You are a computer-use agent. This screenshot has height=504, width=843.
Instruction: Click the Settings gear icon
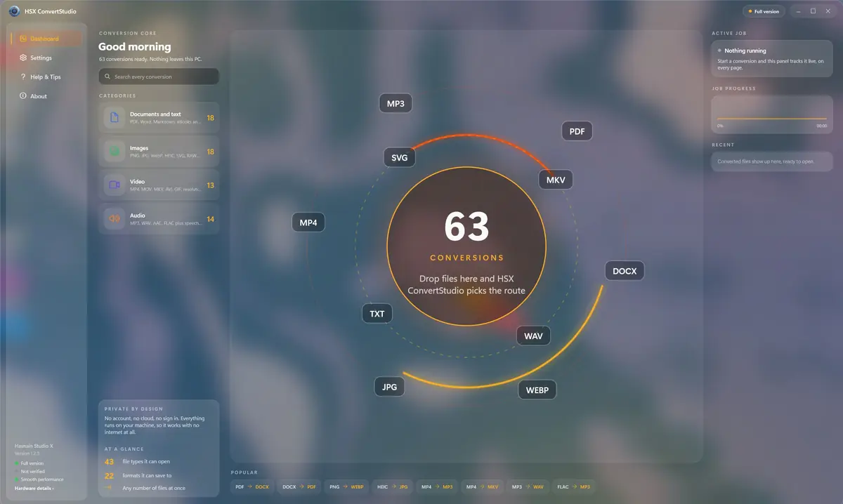click(23, 58)
